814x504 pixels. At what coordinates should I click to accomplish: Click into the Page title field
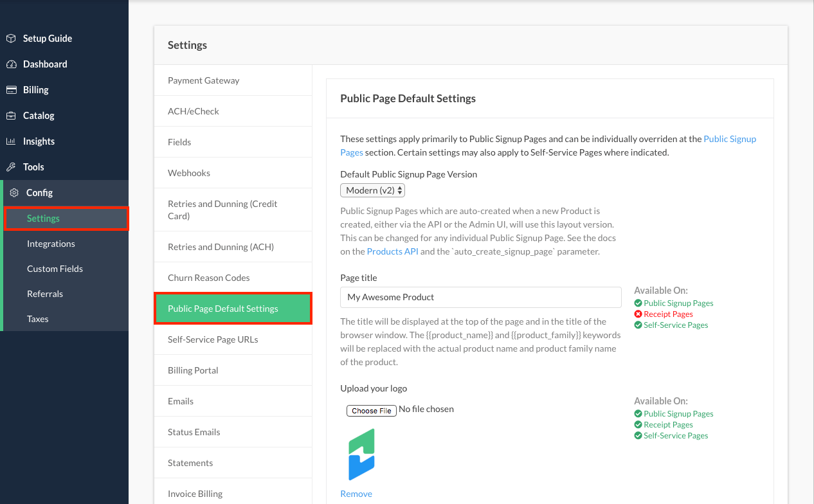(481, 297)
